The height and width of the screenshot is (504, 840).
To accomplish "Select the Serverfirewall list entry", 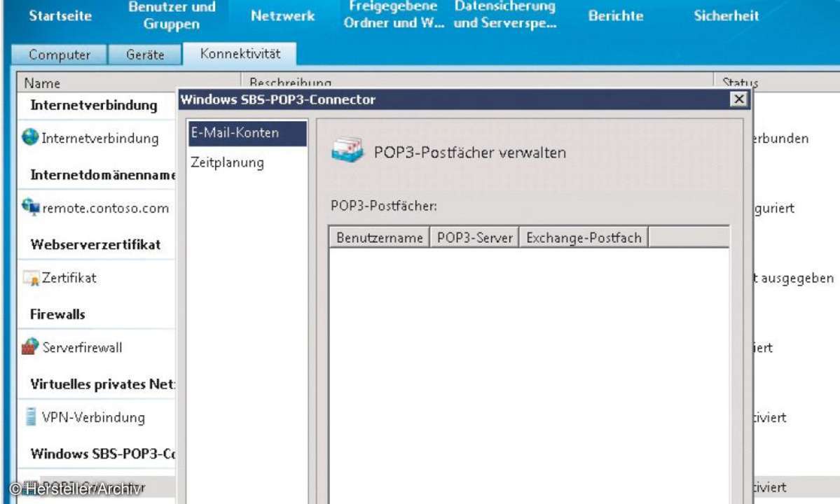I will coord(83,347).
